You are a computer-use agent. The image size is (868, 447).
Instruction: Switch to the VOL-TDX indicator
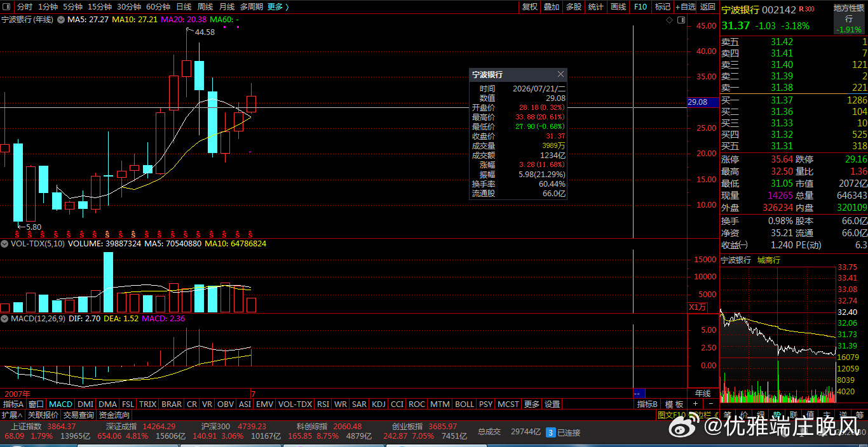pos(295,404)
